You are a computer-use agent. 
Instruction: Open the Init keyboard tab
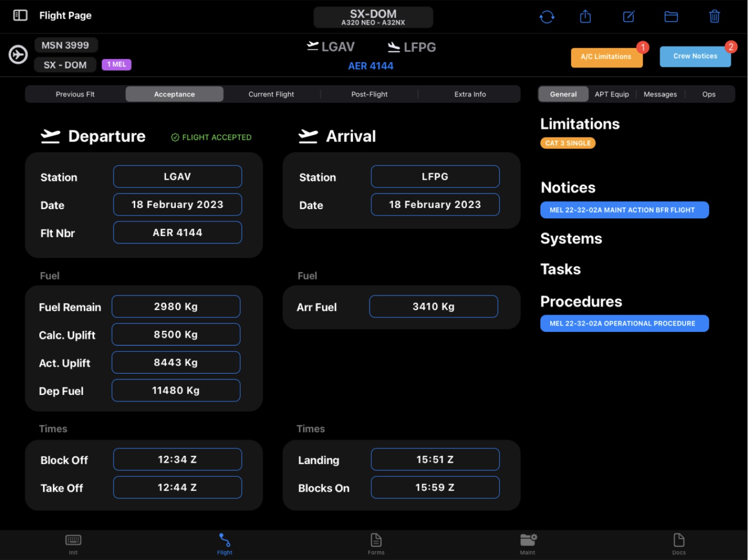(x=73, y=545)
